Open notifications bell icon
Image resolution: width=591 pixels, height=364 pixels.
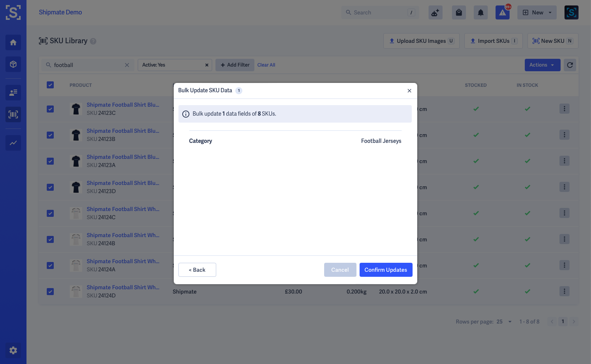tap(481, 12)
